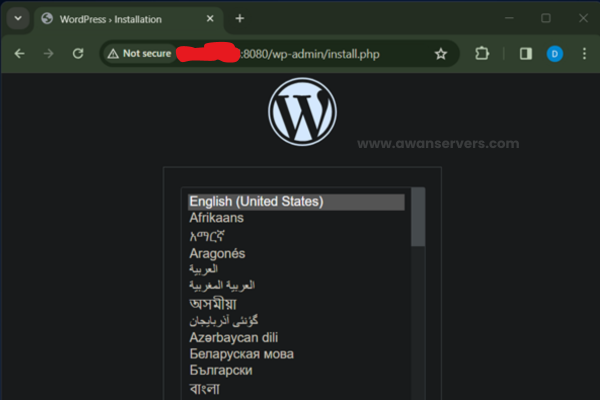The image size is (600, 400).
Task: Select the South Azerbaijani language option
Action: click(x=296, y=321)
